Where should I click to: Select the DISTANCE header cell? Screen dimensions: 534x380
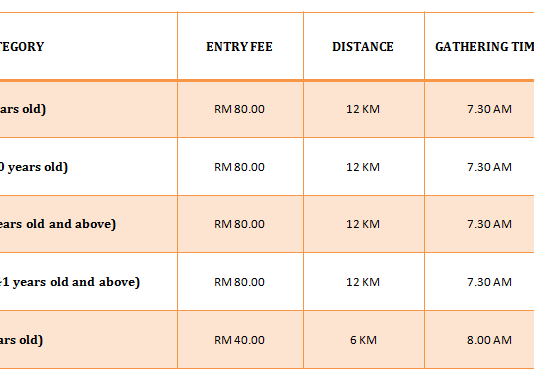(x=364, y=46)
